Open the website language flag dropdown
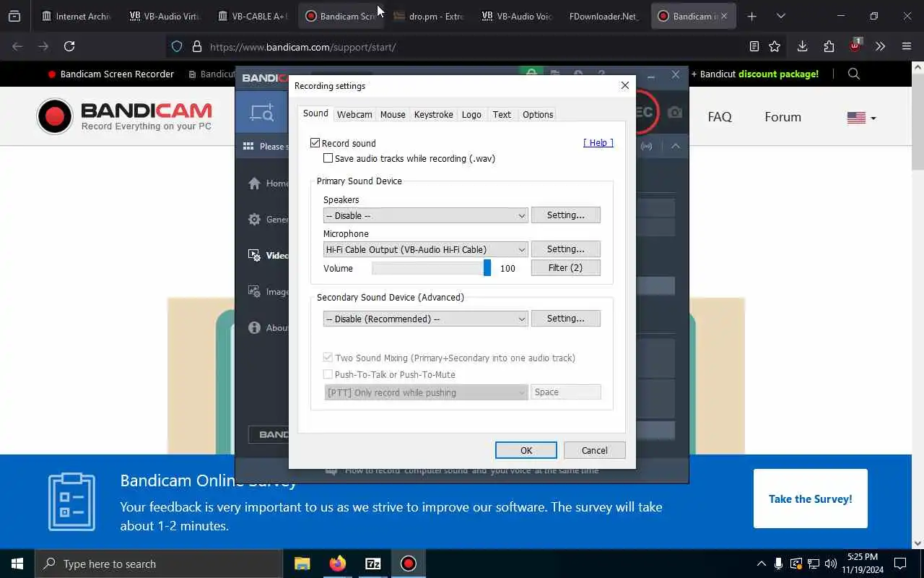The image size is (924, 578). 861,117
